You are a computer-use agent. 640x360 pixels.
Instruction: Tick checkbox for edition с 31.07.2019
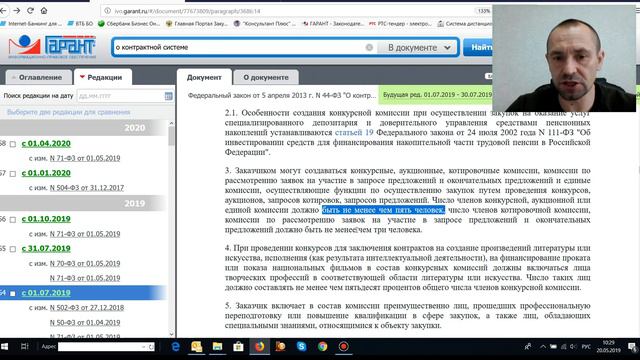tap(13, 249)
